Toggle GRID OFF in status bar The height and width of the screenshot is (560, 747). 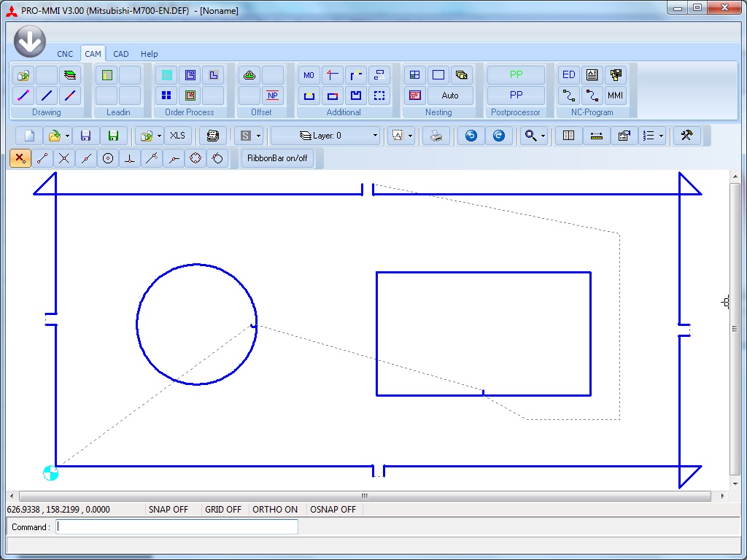click(x=223, y=510)
